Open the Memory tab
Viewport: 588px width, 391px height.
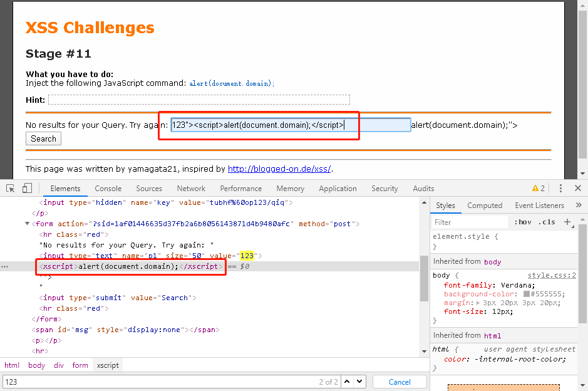pos(291,189)
